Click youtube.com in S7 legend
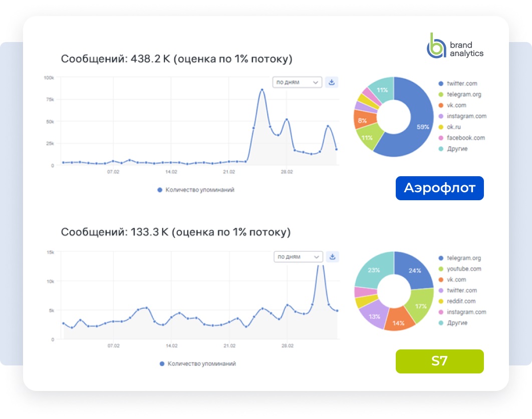Viewport: 532px width, 419px height. pos(464,269)
